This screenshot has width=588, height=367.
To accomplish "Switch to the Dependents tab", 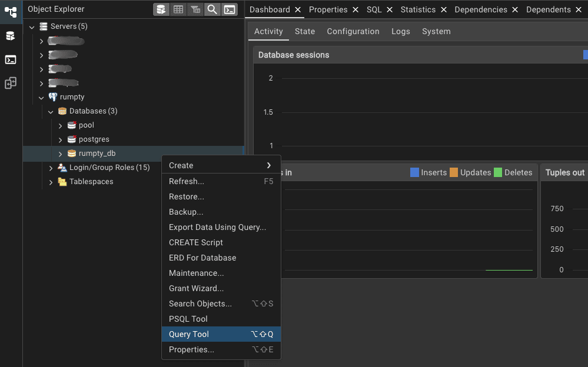I will (x=548, y=10).
